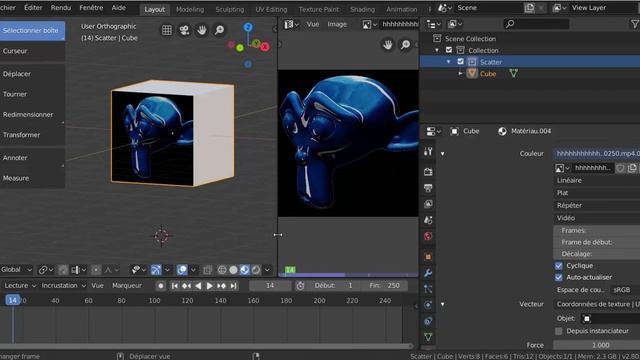Select the Redimensionner tool
640x360 pixels.
[x=32, y=115]
